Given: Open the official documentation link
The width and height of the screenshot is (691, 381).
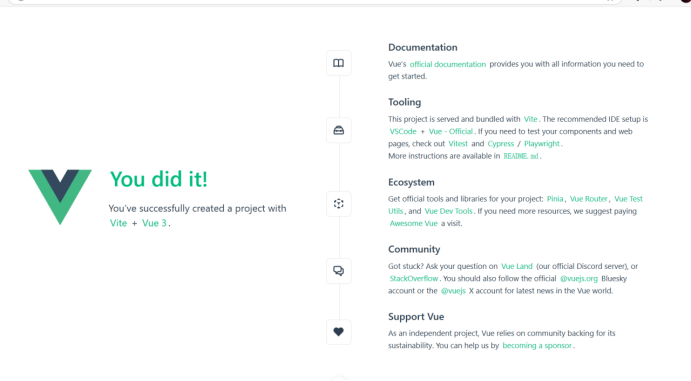Looking at the screenshot, I should tap(448, 64).
